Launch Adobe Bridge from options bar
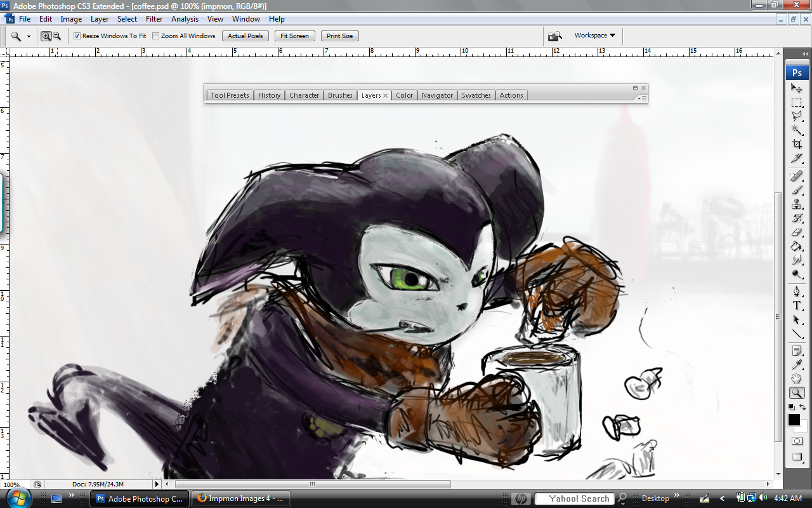 pos(554,36)
